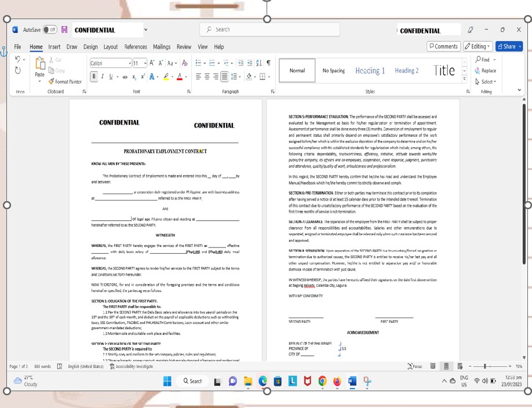Toggle Strikethrough formatting
The height and width of the screenshot is (408, 532).
tap(125, 77)
